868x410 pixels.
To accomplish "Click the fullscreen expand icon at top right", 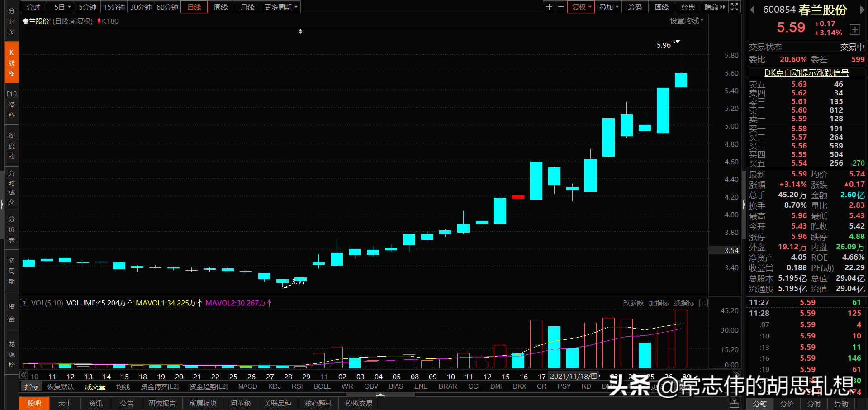I will pyautogui.click(x=734, y=6).
